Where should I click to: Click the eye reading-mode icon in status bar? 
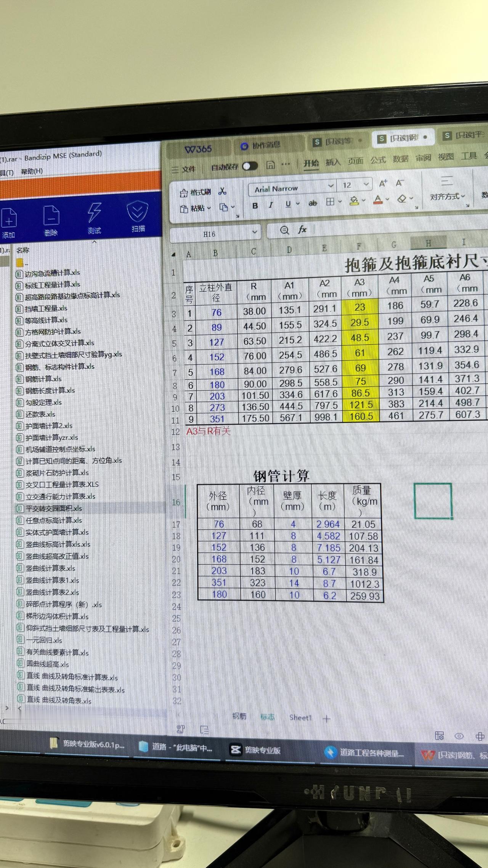click(x=459, y=736)
